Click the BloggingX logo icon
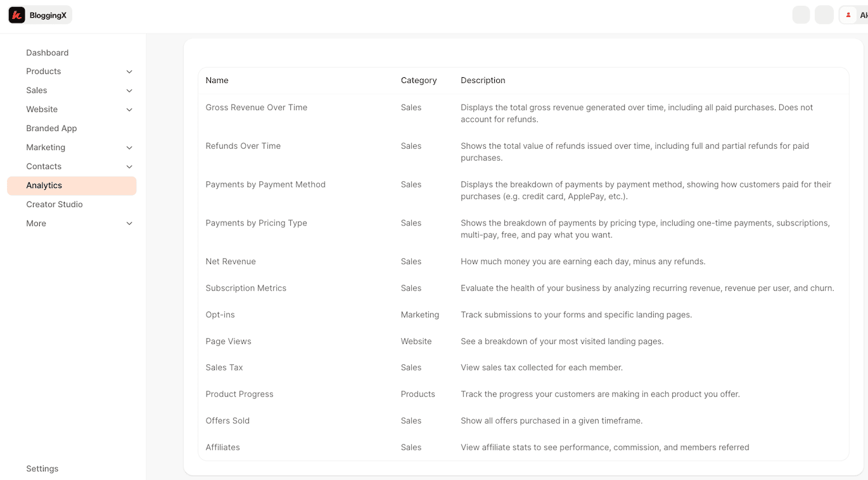 17,15
